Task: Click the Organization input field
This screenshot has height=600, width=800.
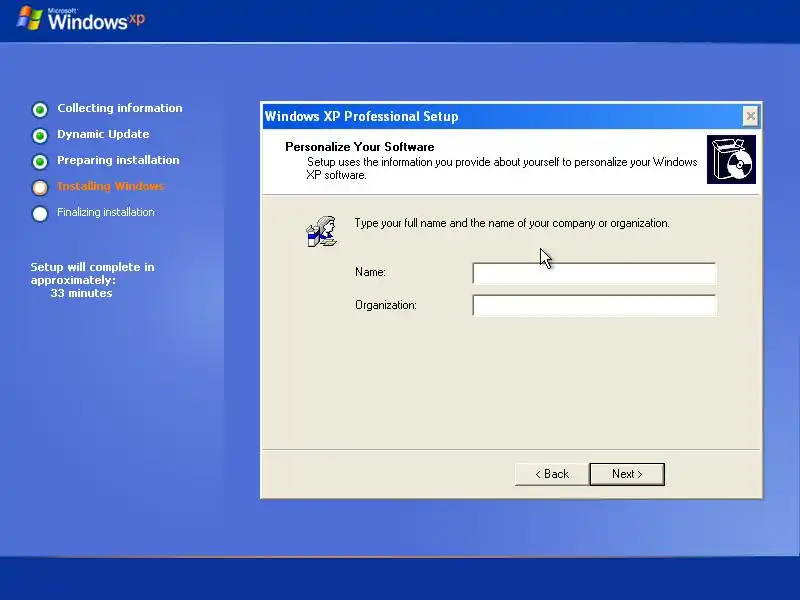Action: (x=594, y=306)
